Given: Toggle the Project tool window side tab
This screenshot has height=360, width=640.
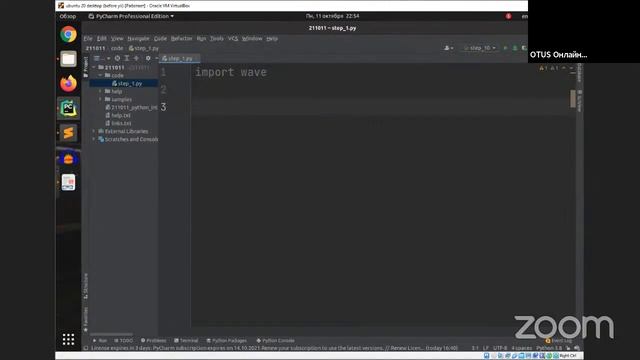Looking at the screenshot, I should [86, 67].
